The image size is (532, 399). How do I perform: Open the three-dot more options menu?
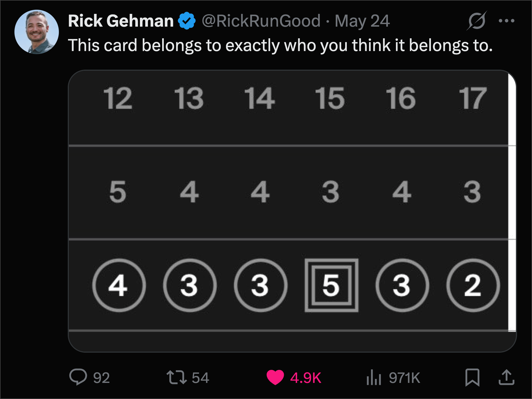(x=506, y=21)
